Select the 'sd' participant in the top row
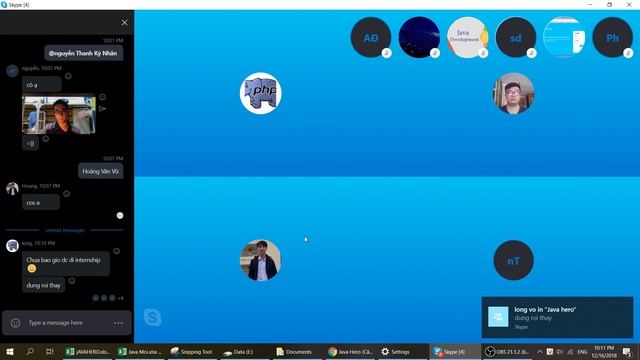640x360 pixels. [x=516, y=38]
